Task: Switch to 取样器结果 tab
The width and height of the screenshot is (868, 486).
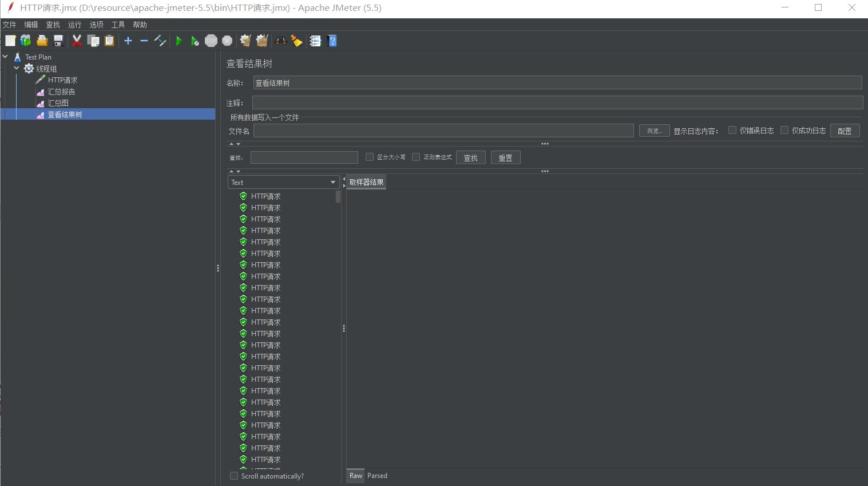Action: (366, 182)
